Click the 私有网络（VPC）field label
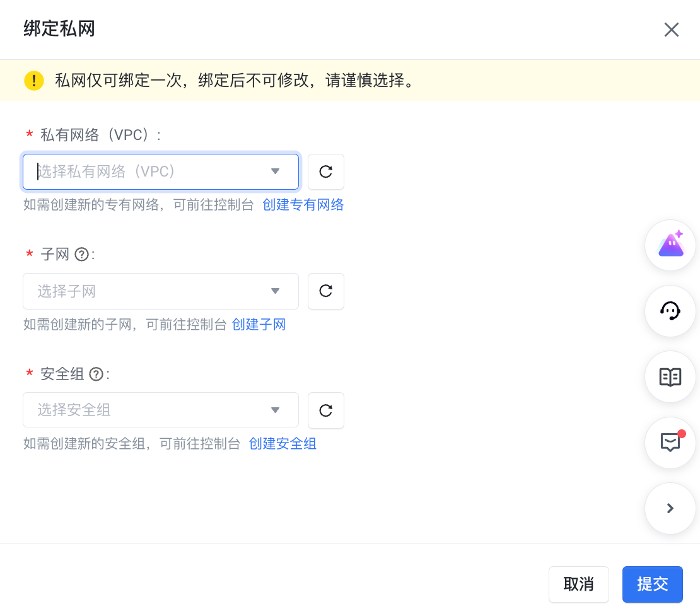The height and width of the screenshot is (609, 700). (x=100, y=135)
